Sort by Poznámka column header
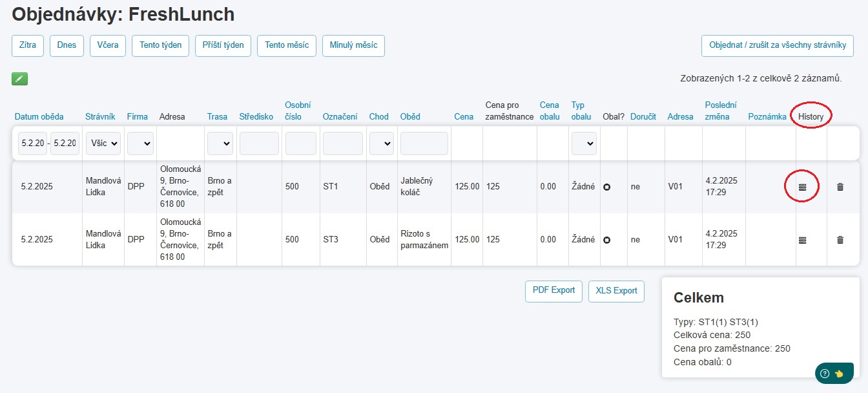The height and width of the screenshot is (393, 868). (767, 117)
